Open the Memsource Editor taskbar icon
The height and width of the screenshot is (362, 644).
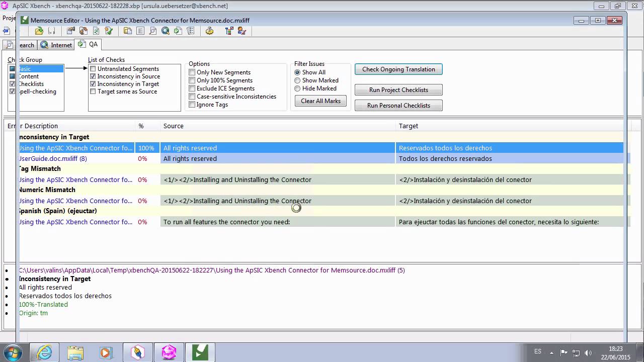(200, 352)
